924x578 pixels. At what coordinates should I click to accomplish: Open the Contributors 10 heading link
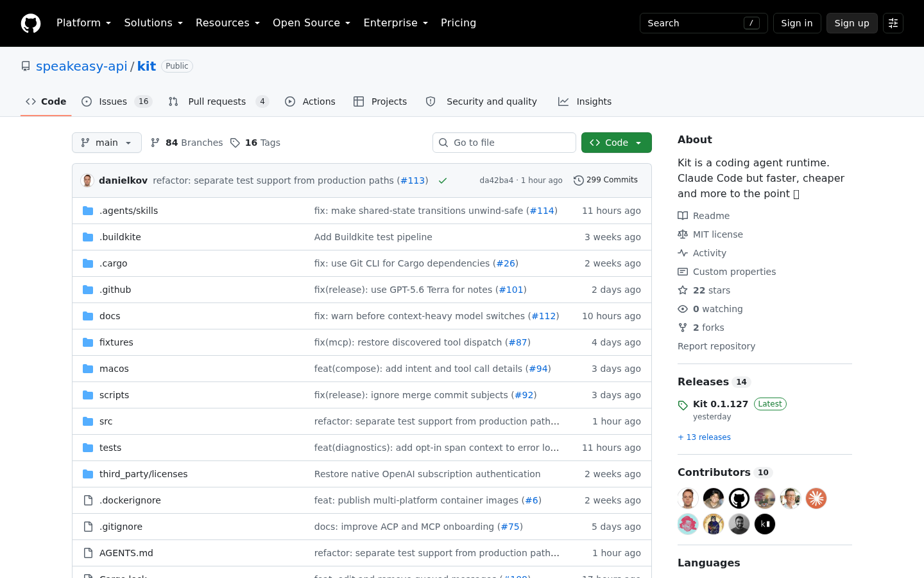click(x=725, y=472)
